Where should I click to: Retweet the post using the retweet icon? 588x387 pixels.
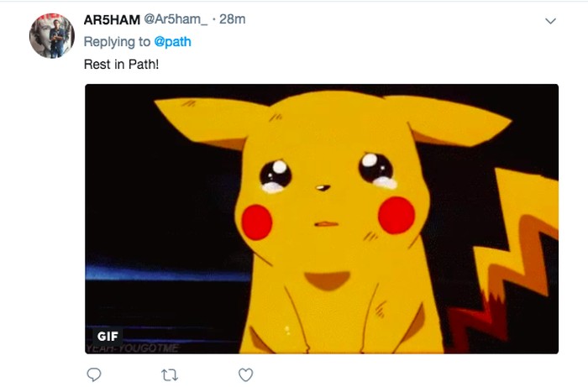(x=170, y=374)
